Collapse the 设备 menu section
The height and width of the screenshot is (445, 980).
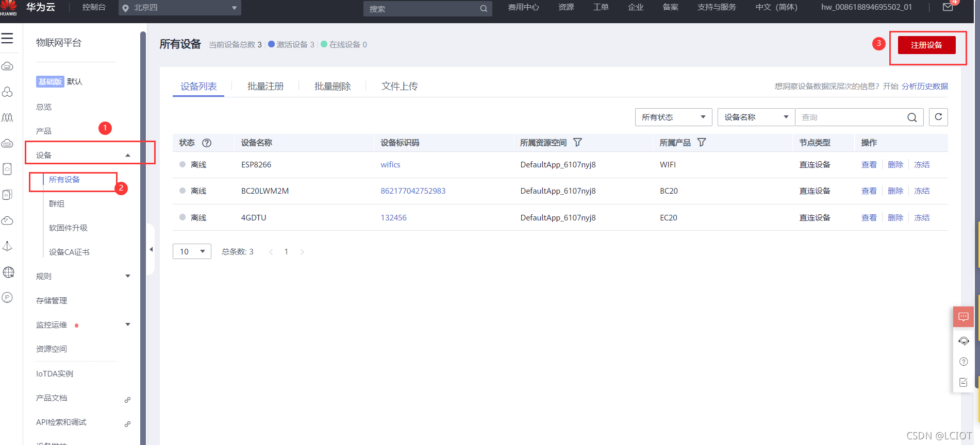click(128, 156)
